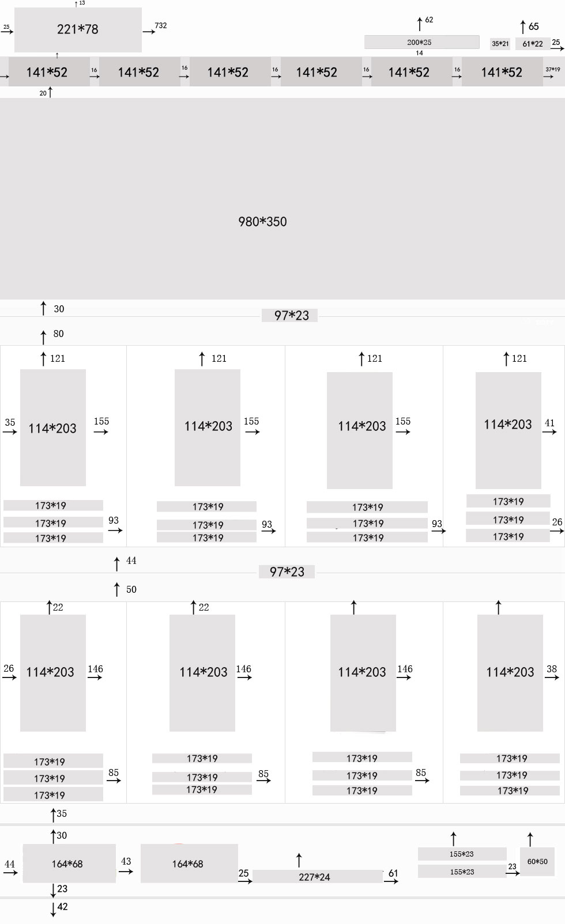Select the small 35*21 box
565x924 pixels.
500,44
